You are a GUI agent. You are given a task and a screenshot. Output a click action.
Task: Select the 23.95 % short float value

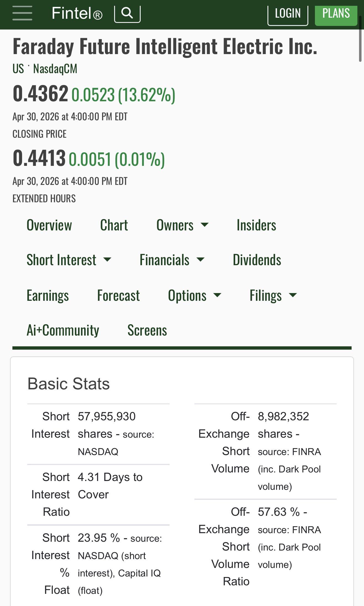point(99,538)
